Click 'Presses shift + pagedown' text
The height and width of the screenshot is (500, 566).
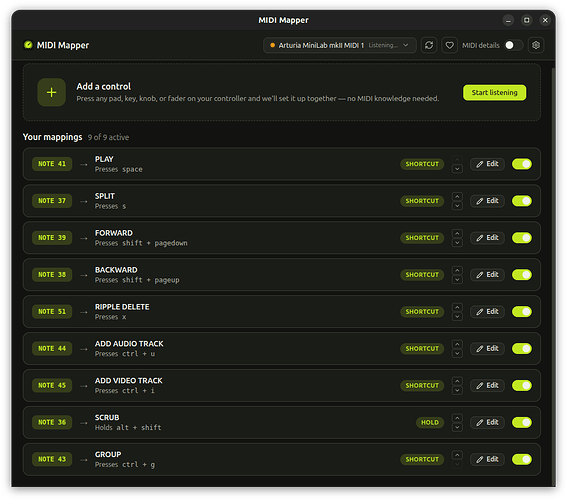point(141,243)
